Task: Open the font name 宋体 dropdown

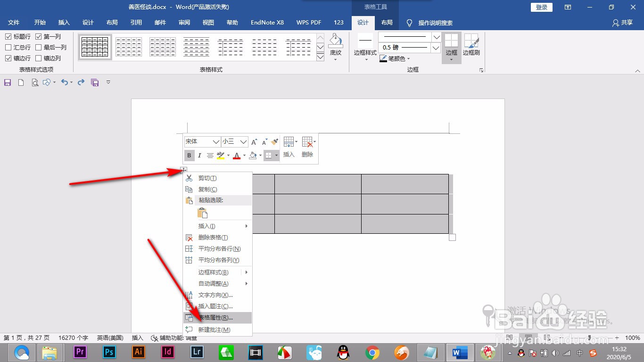Action: point(216,141)
